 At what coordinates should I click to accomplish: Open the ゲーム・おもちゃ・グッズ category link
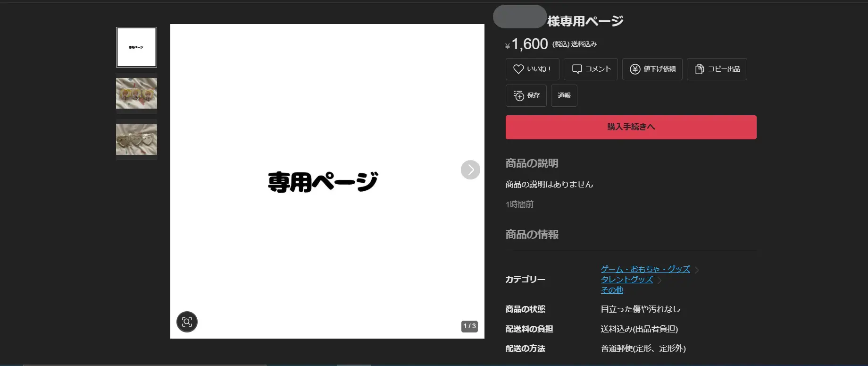point(645,269)
